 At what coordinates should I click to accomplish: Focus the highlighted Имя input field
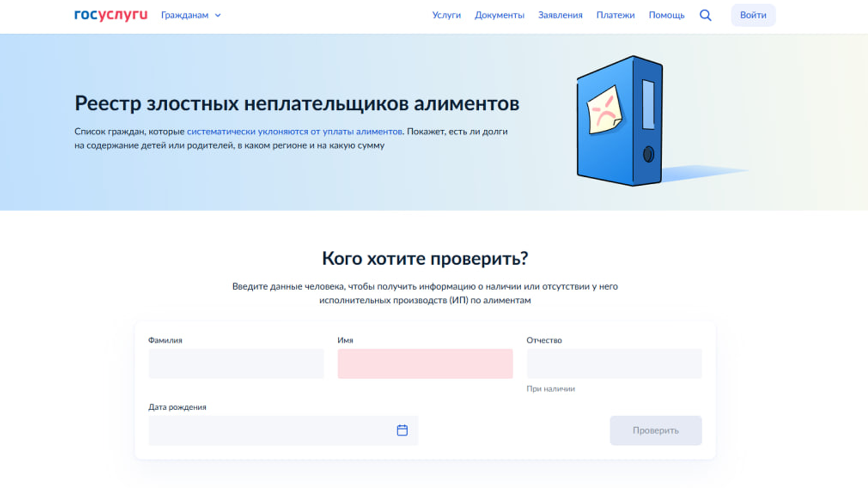point(425,363)
